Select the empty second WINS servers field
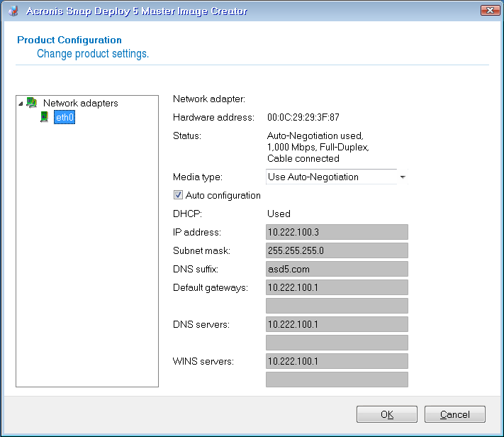This screenshot has width=504, height=437. click(x=337, y=380)
